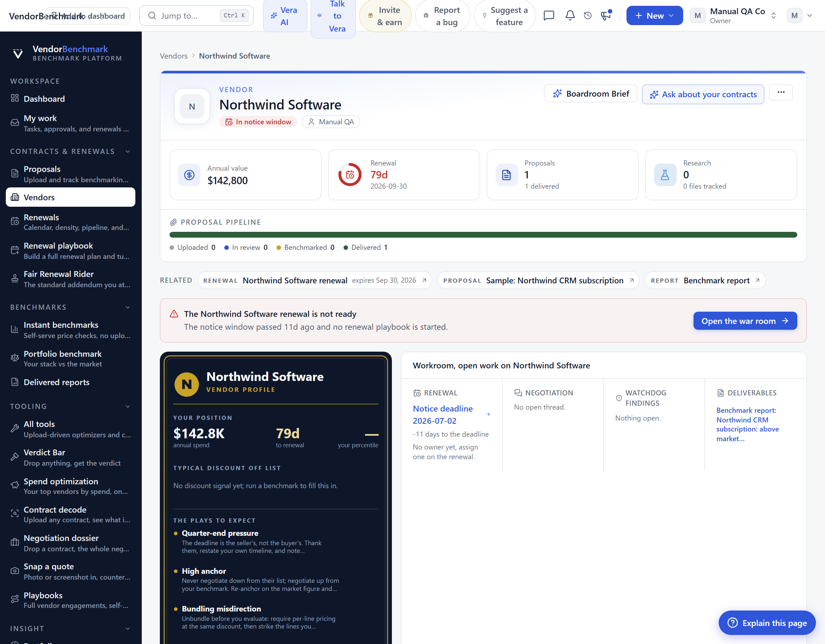Click the three-dots vendor menu
This screenshot has width=825, height=644.
click(x=781, y=92)
